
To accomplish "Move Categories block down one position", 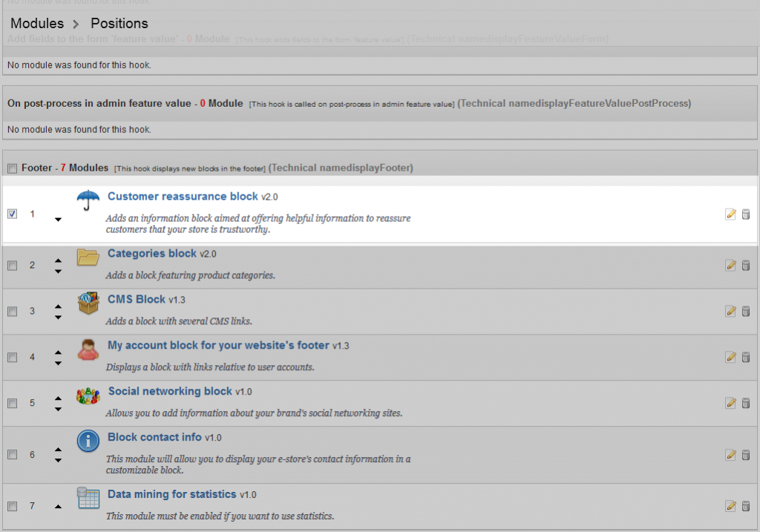I will (58, 272).
